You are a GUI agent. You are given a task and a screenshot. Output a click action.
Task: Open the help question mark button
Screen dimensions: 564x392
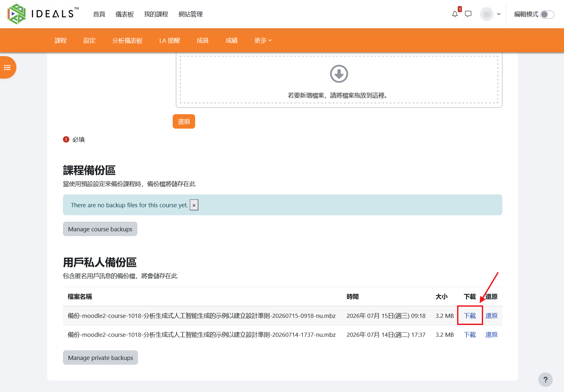coord(545,379)
